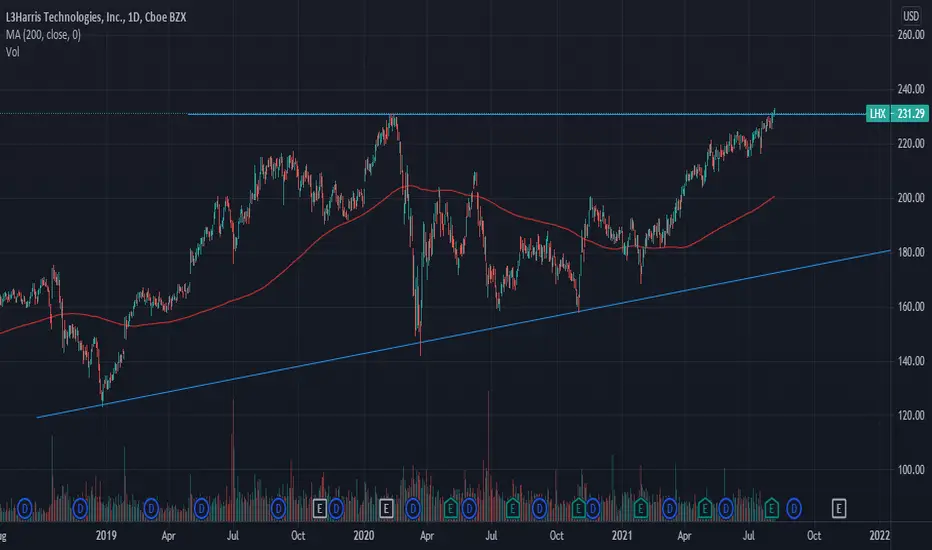This screenshot has width=932, height=550.
Task: Open the USD currency selector
Action: tap(911, 16)
